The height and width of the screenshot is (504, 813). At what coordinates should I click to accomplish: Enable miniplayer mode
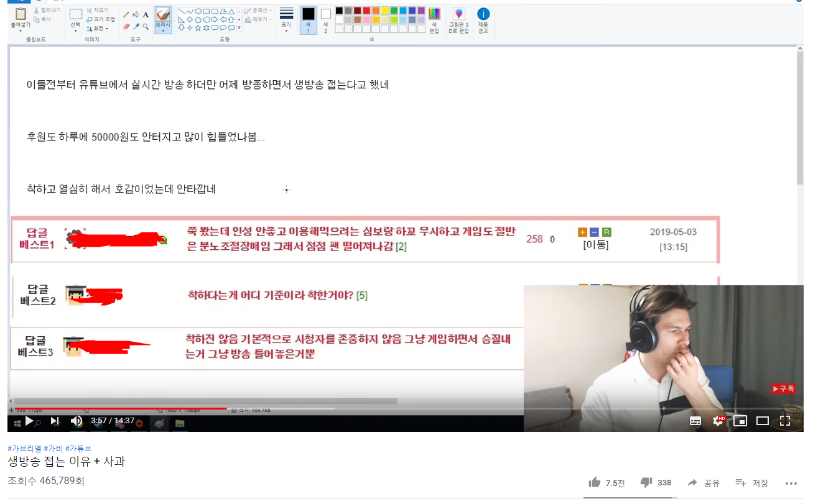coord(740,421)
